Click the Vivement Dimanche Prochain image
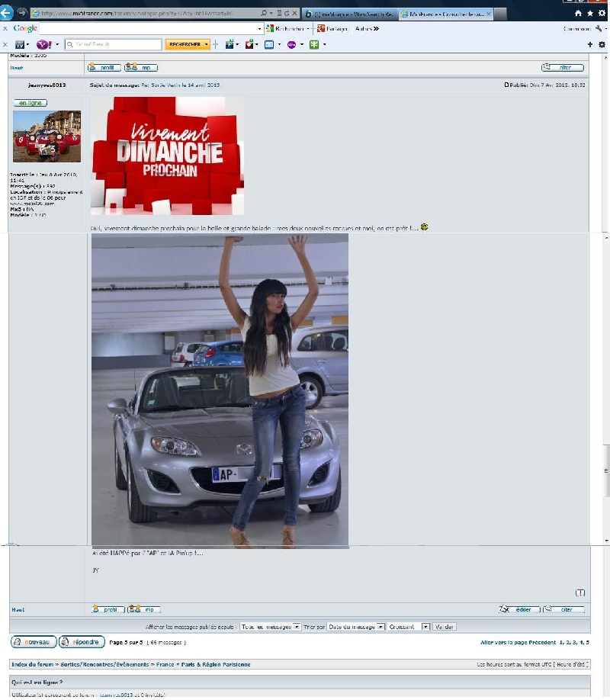This screenshot has width=610, height=700. coord(168,156)
